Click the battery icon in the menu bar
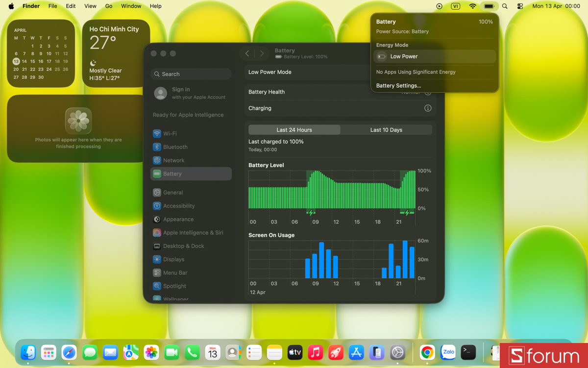 point(490,6)
